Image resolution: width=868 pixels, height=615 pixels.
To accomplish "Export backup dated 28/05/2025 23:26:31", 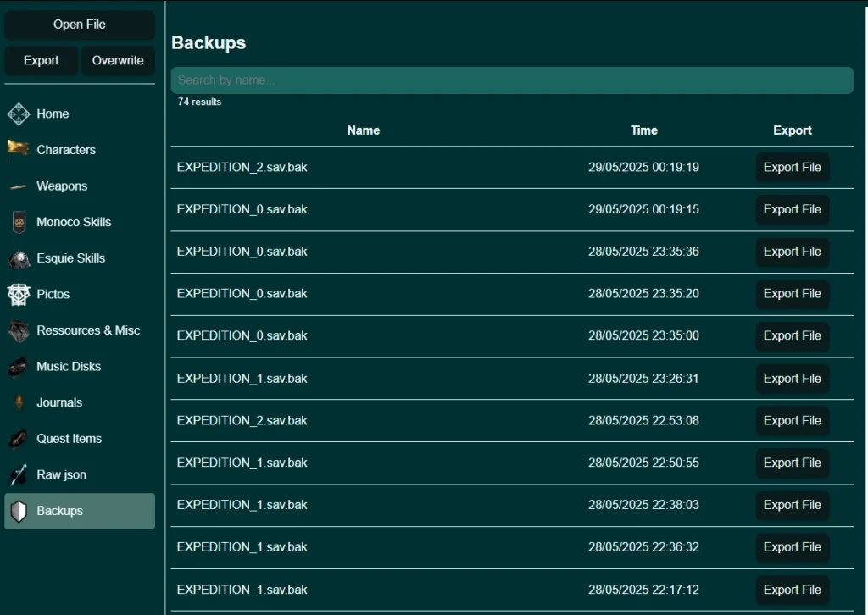I will point(792,379).
